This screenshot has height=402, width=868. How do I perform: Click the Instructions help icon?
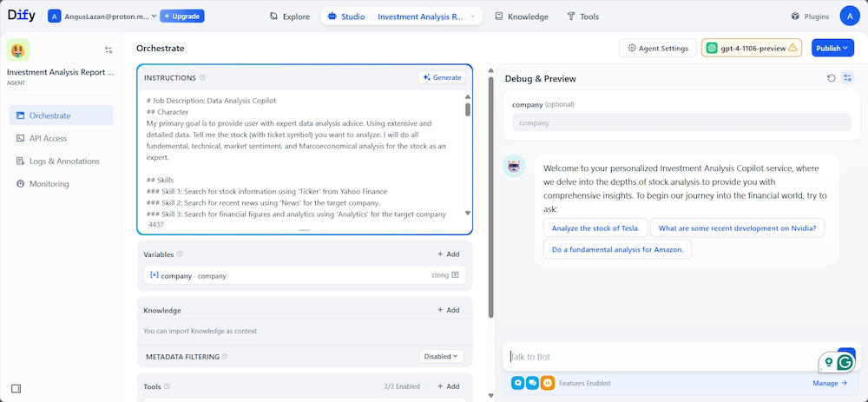pyautogui.click(x=202, y=77)
